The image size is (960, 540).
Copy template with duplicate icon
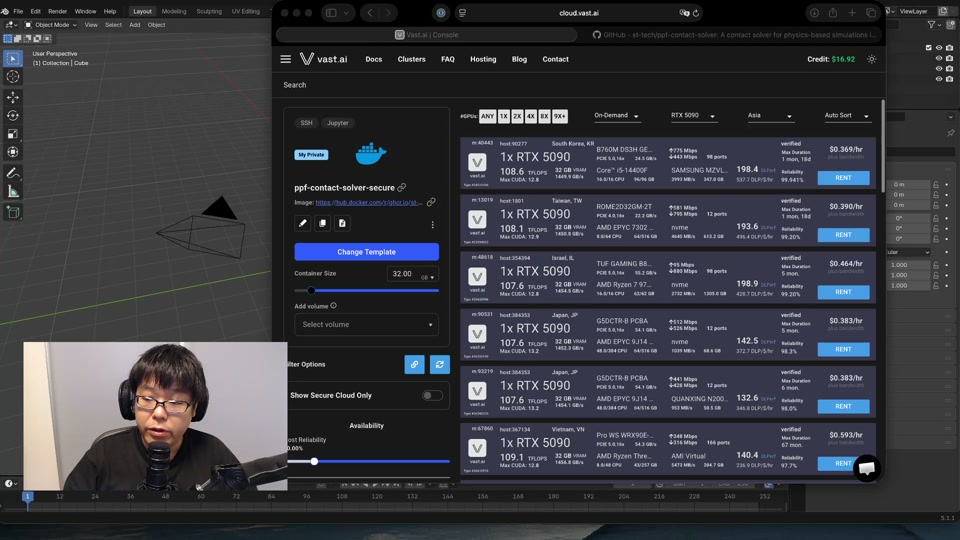pyautogui.click(x=323, y=223)
